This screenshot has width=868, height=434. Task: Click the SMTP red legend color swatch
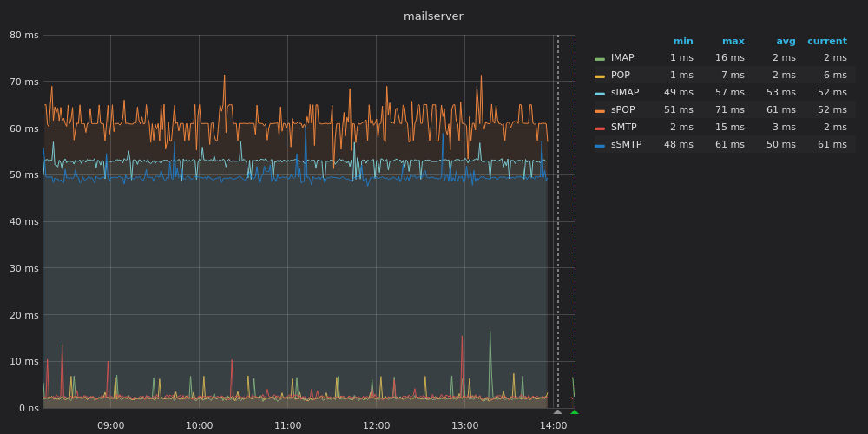coord(600,128)
